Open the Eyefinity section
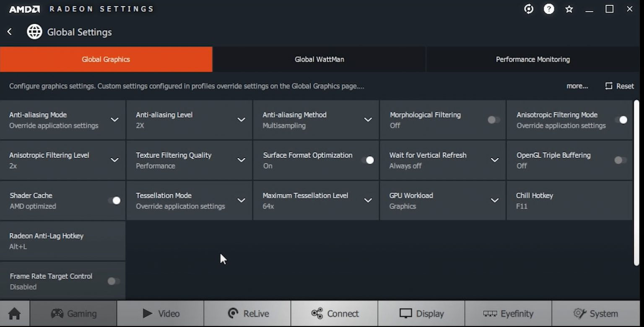Image resolution: width=644 pixels, height=327 pixels. (x=508, y=314)
